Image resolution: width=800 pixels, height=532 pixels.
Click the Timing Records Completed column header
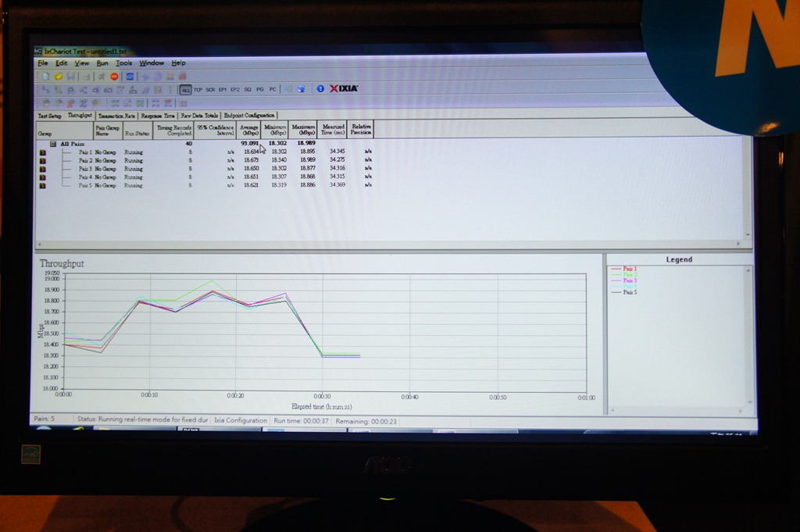(173, 130)
